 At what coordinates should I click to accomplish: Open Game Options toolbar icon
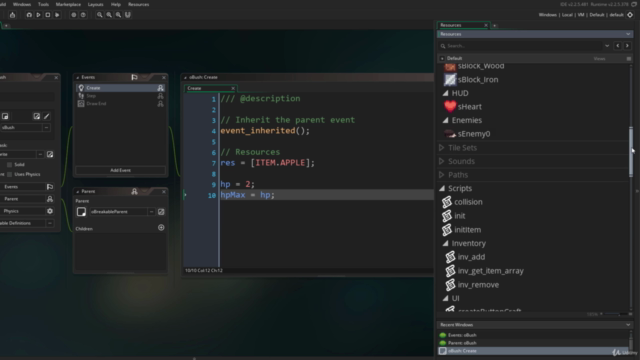pos(73,15)
